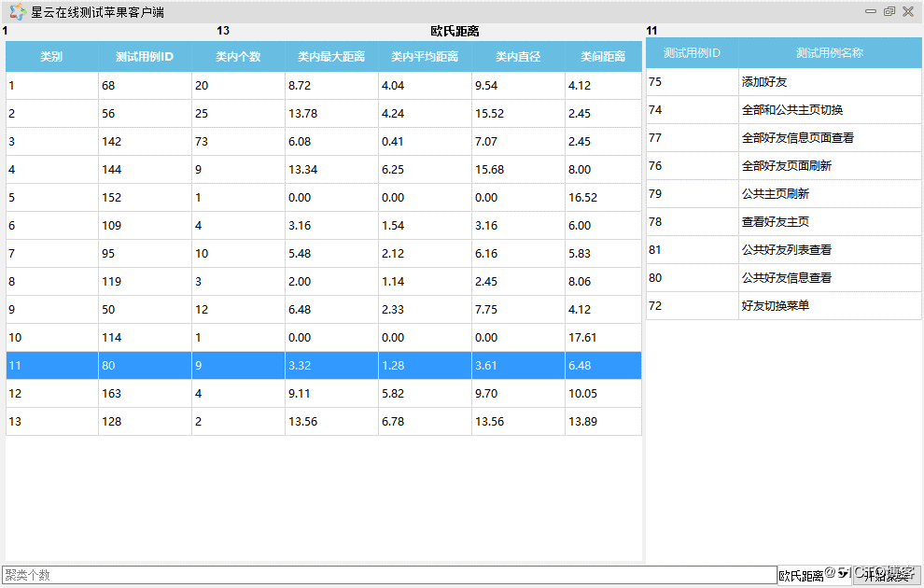Click the 2.12 average distance cell
Screen dimensions: 924x588
point(425,253)
